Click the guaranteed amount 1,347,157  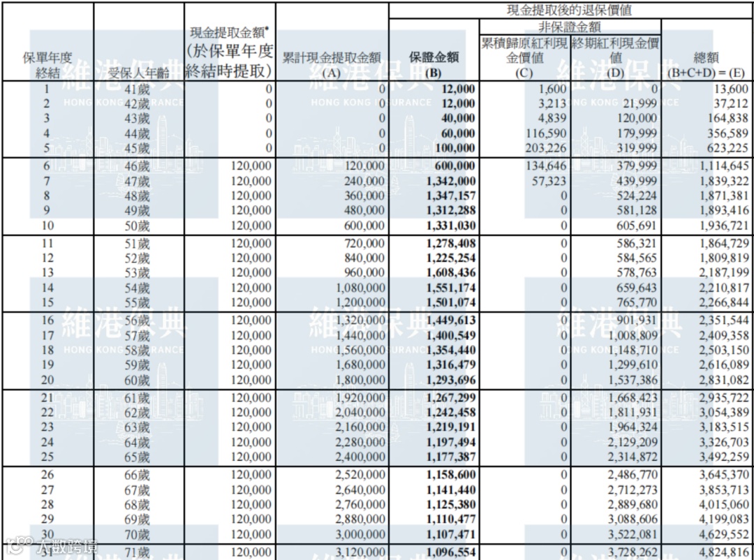451,196
